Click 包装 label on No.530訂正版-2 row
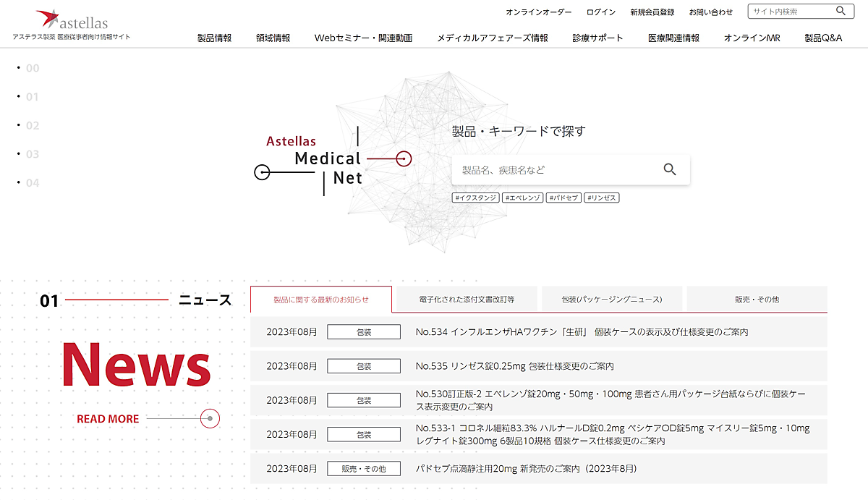This screenshot has height=500, width=868. point(364,400)
